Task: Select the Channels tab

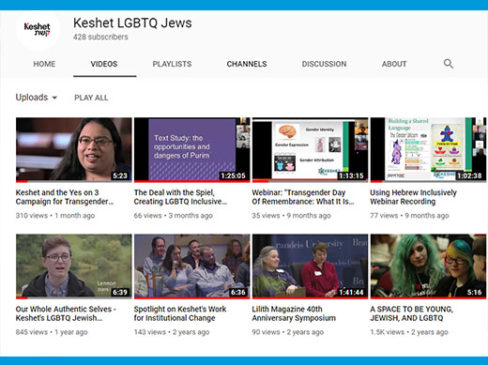Action: click(x=247, y=64)
